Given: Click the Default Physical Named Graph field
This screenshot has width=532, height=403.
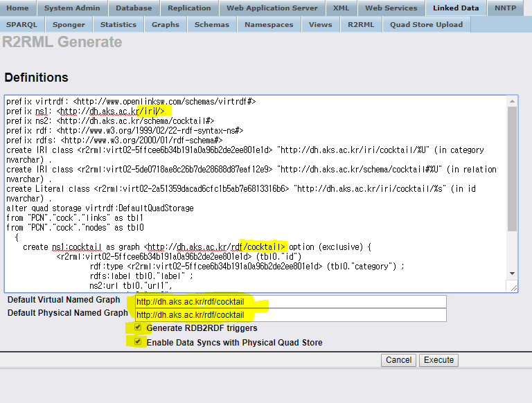Looking at the screenshot, I should (290, 315).
